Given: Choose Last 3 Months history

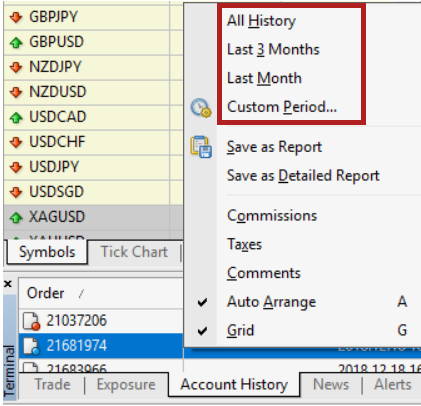Looking at the screenshot, I should pos(273,50).
